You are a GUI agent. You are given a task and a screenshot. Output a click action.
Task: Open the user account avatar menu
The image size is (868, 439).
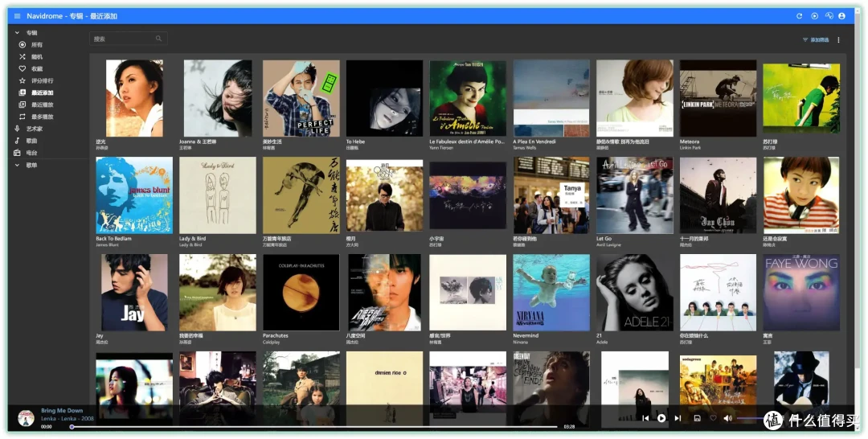pyautogui.click(x=842, y=16)
